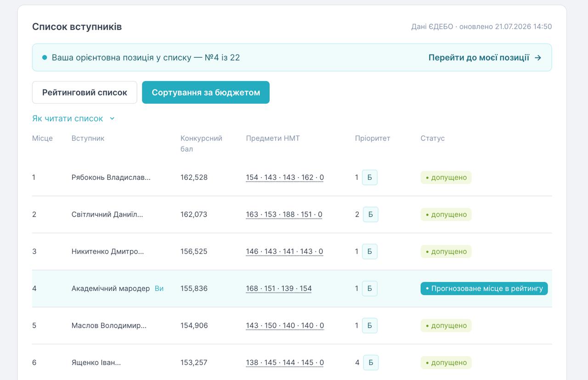Viewport: 588px width, 380px height.
Task: Click the Б badge in Ященко Іван row
Action: pos(371,363)
